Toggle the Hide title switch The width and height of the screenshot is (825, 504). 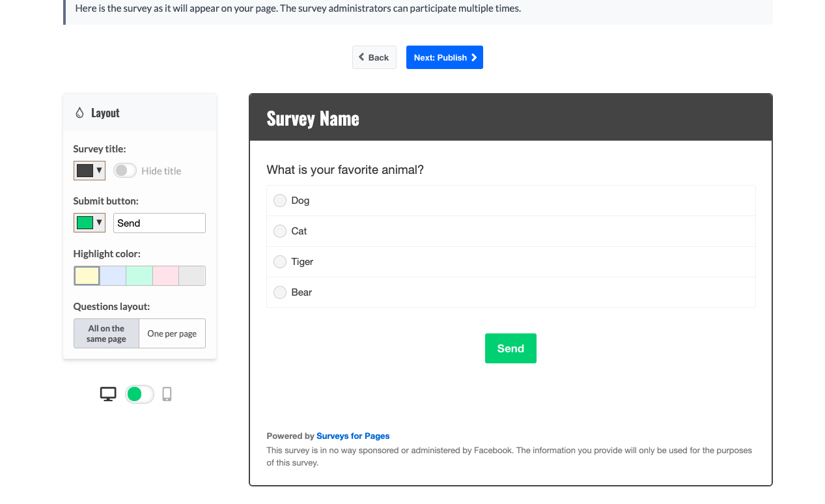pyautogui.click(x=125, y=171)
